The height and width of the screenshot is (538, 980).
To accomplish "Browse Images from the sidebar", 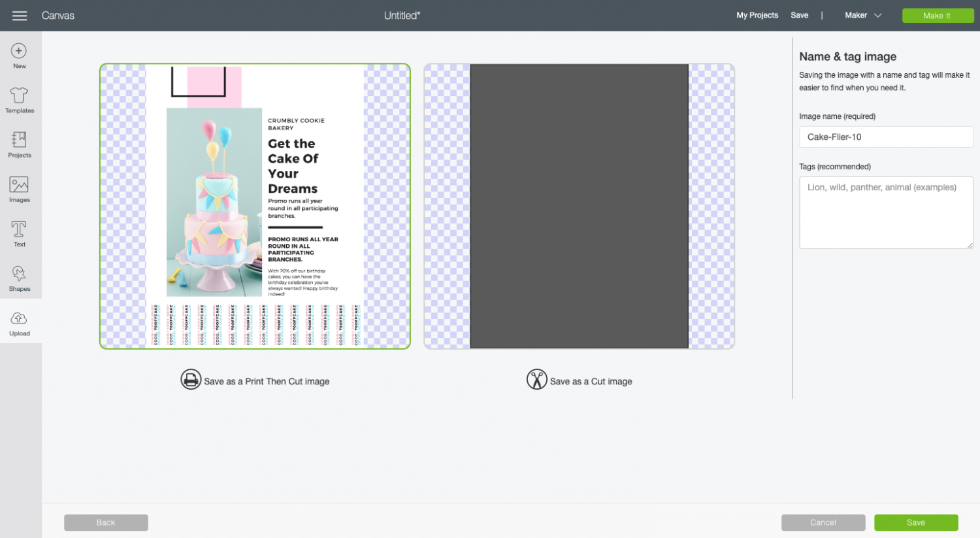I will pyautogui.click(x=19, y=189).
